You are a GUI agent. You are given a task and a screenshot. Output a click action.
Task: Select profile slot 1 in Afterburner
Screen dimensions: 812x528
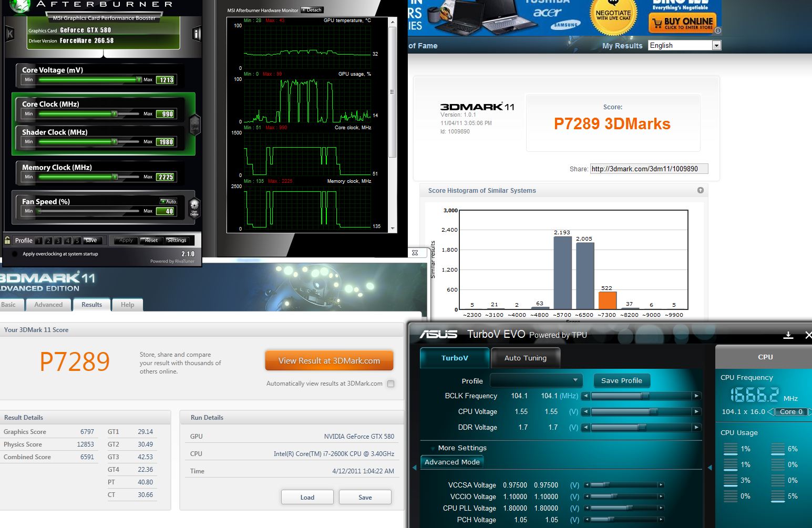click(x=39, y=241)
